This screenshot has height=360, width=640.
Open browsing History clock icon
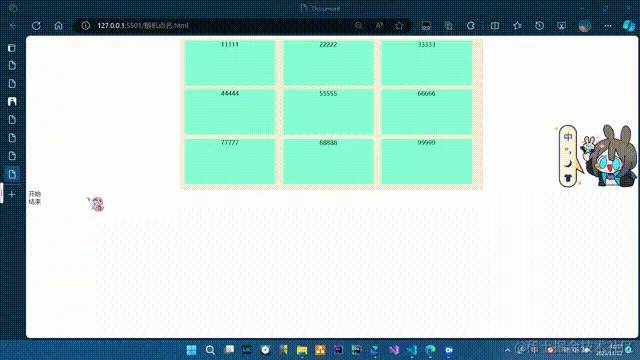(539, 26)
